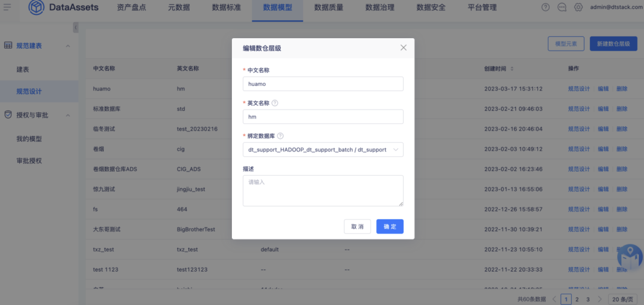
Task: Click the 新建数仓层级 button
Action: coord(614,43)
